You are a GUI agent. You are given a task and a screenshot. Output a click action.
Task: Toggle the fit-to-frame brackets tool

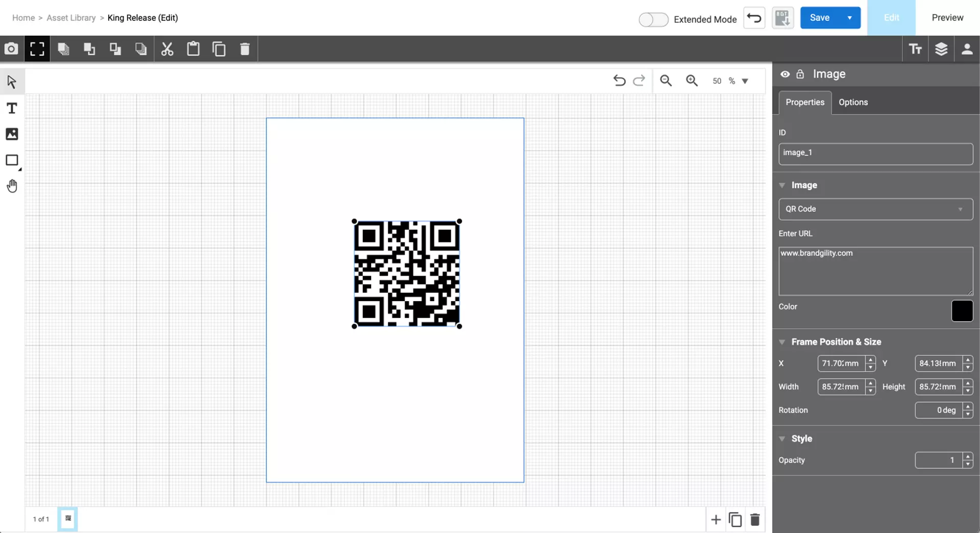click(37, 49)
